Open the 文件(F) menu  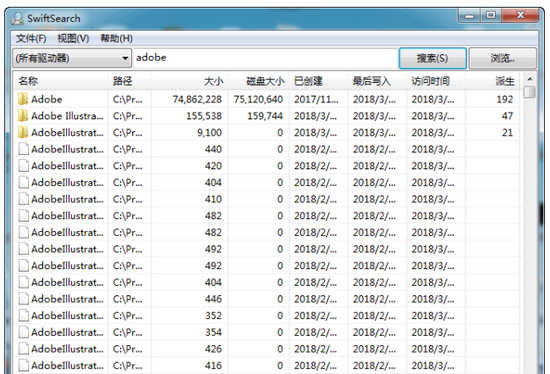pos(31,38)
